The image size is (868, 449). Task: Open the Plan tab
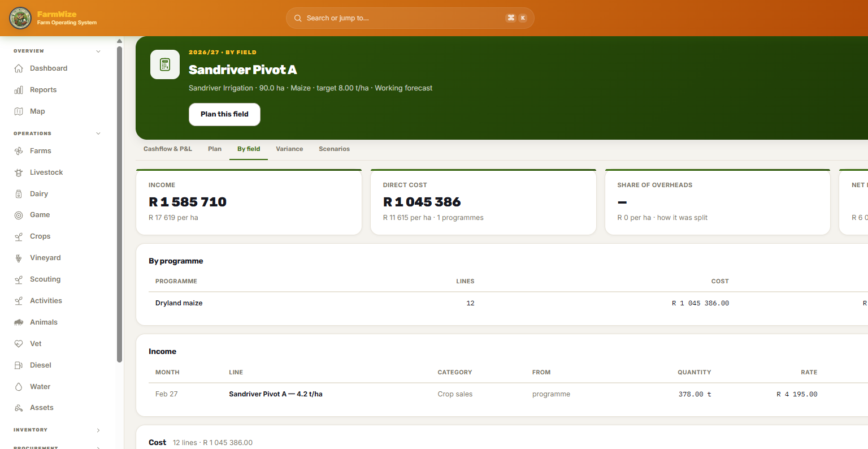(x=215, y=149)
